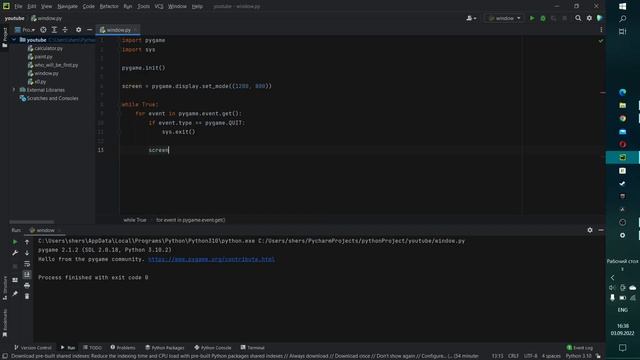
Task: Open editor tabs more-options three dots
Action: tap(601, 30)
